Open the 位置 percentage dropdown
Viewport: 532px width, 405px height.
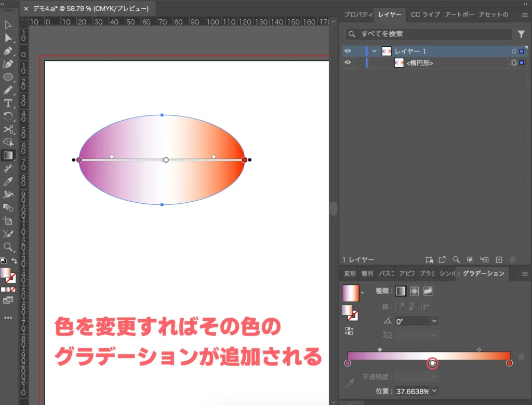coord(434,390)
